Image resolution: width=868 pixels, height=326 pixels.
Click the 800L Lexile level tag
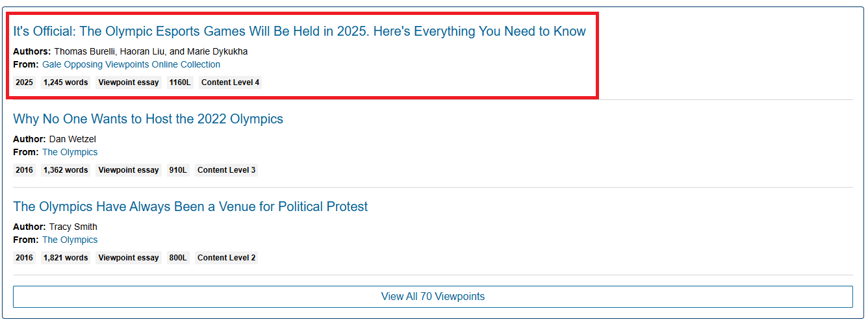click(178, 258)
